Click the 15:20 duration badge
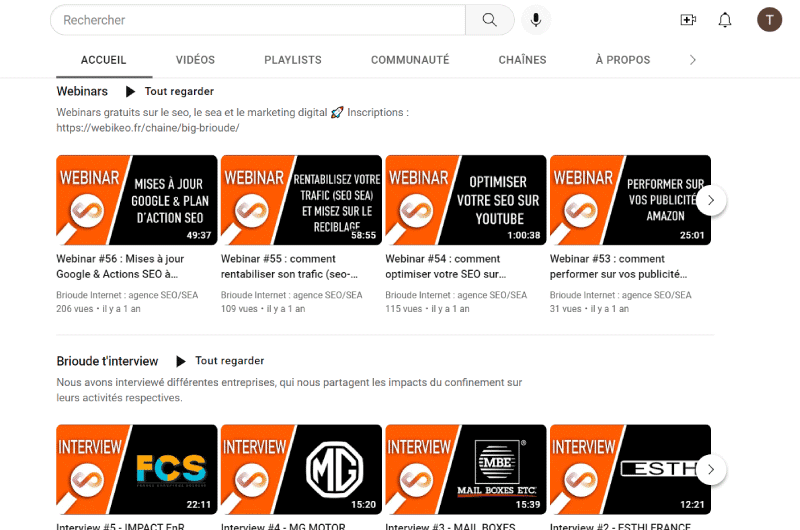 [363, 504]
